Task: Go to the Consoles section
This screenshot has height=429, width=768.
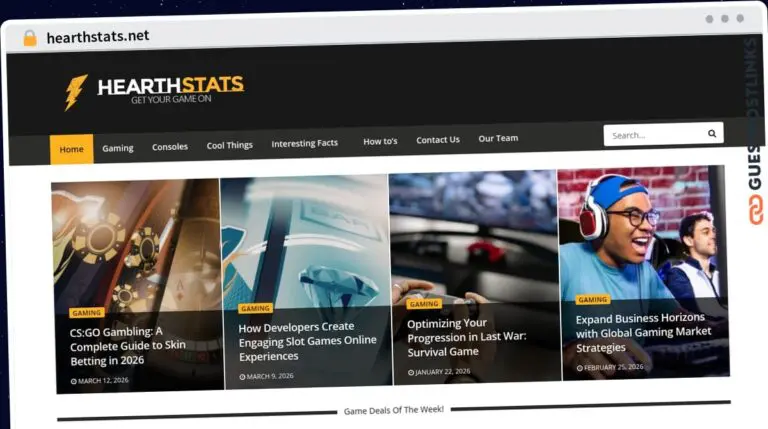Action: 170,147
